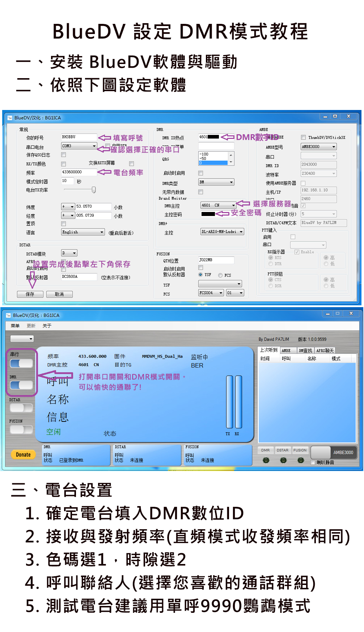Tick the 交换RXTX屏幕 checkbox
This screenshot has height=632, width=364.
132,164
